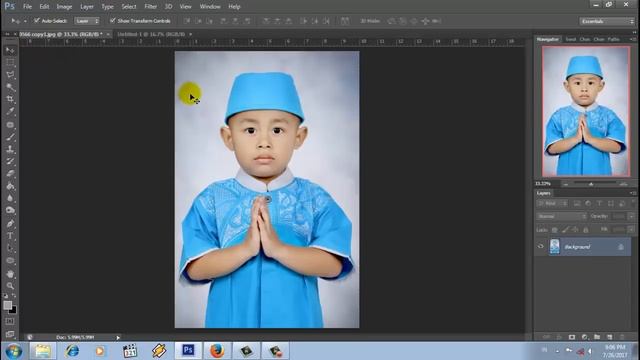Create a new group folder icon
640x360 pixels.
pyautogui.click(x=597, y=337)
